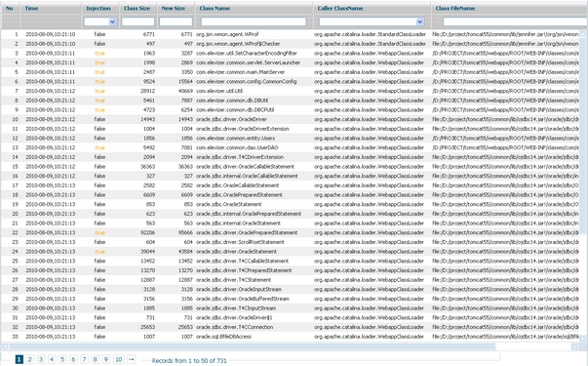Select the row for com.elevizer.util.Util
Viewport: 588px width, 366px height.
[x=290, y=91]
